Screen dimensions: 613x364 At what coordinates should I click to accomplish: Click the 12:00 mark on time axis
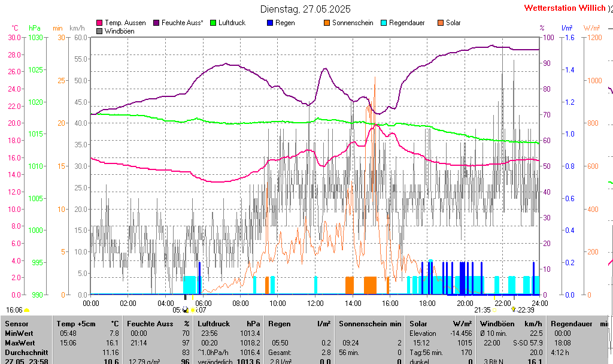pyautogui.click(x=315, y=304)
